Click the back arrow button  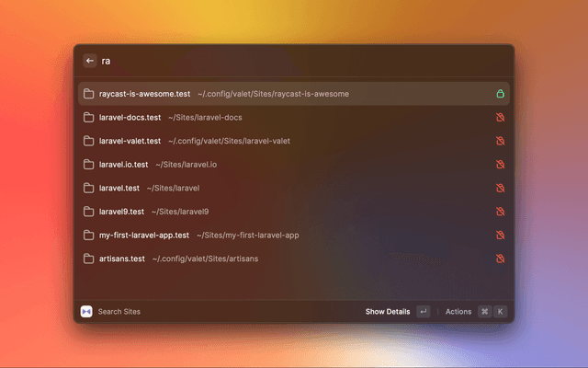coord(90,61)
